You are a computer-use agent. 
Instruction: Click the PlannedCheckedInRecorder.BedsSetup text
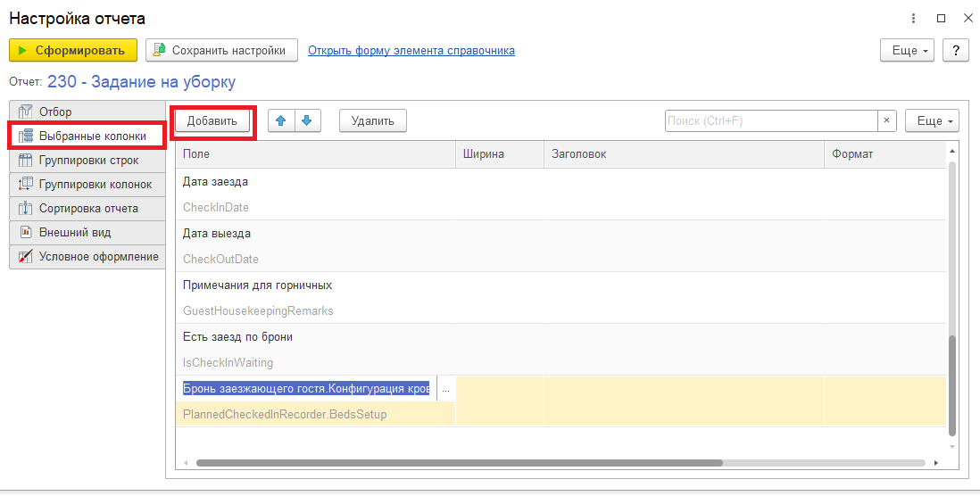point(285,415)
